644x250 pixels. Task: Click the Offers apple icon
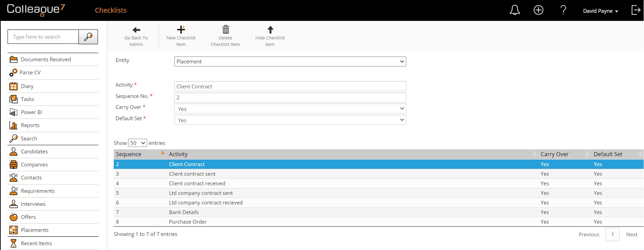[14, 217]
